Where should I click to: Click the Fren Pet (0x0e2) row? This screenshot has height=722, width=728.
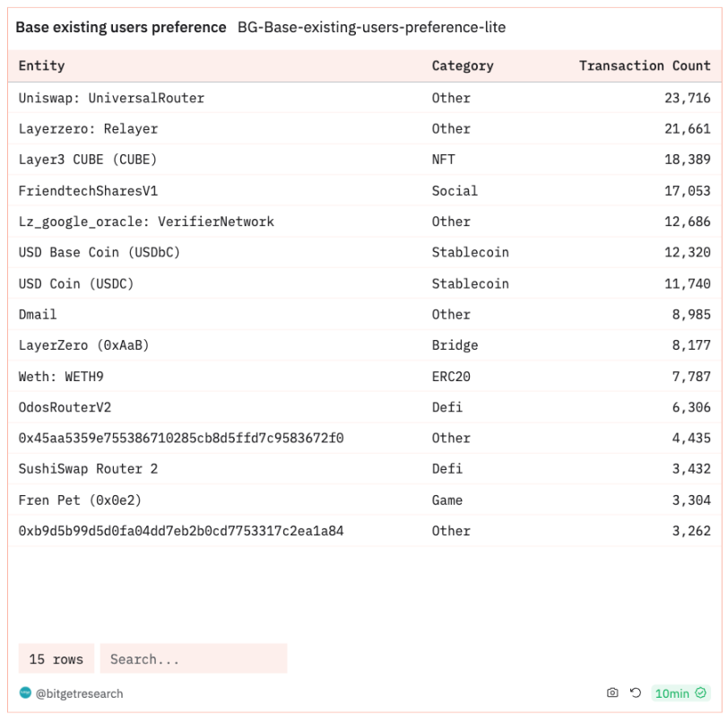tap(80, 500)
